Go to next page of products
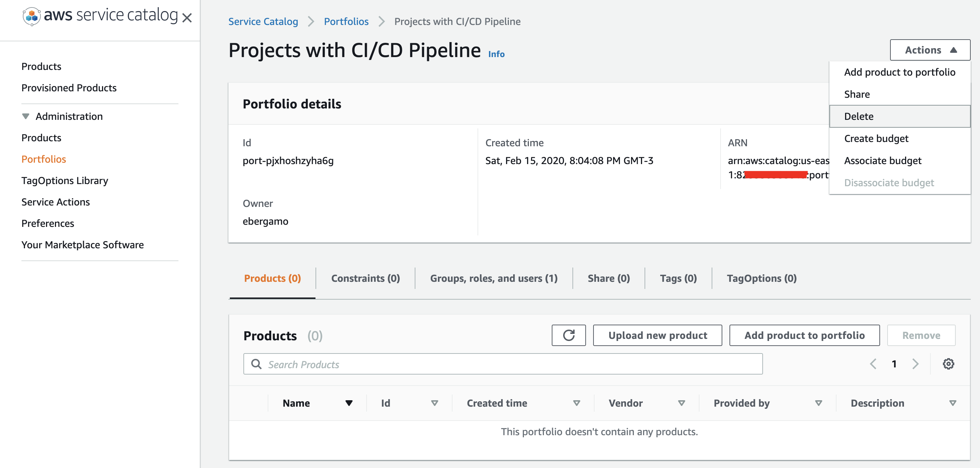 [x=915, y=364]
